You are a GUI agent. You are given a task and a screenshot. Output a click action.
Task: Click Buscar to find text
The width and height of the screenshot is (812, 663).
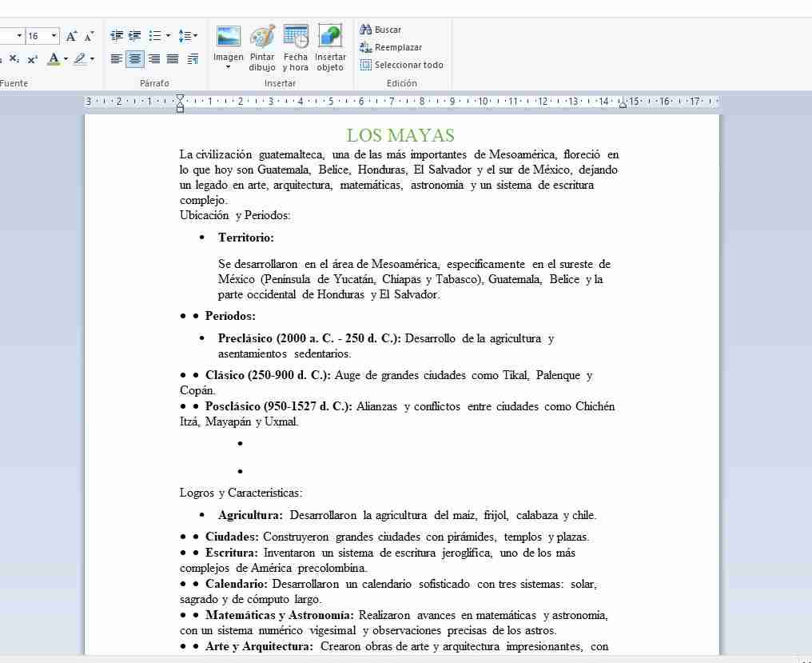pyautogui.click(x=380, y=30)
